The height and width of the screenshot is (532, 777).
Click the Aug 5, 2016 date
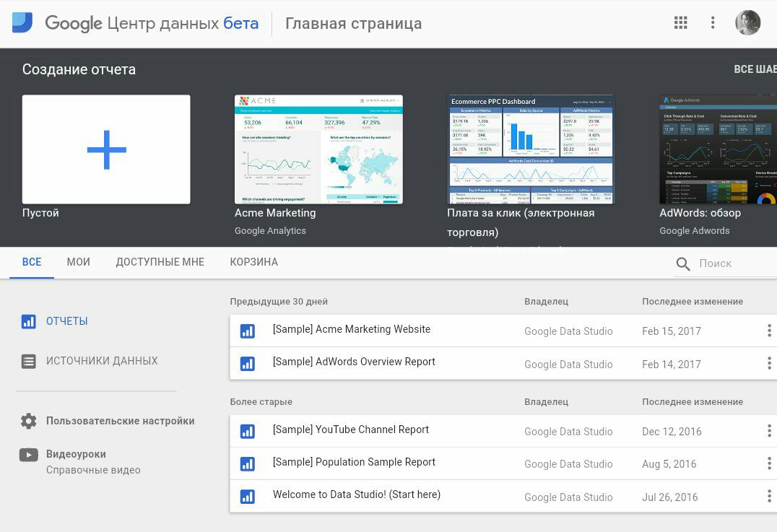coord(669,464)
